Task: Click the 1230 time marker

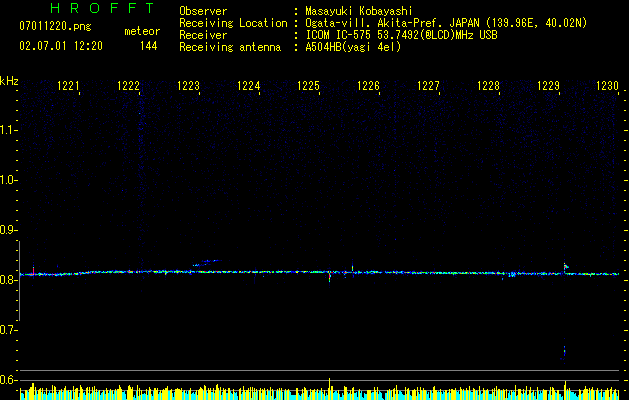Action: (x=607, y=86)
